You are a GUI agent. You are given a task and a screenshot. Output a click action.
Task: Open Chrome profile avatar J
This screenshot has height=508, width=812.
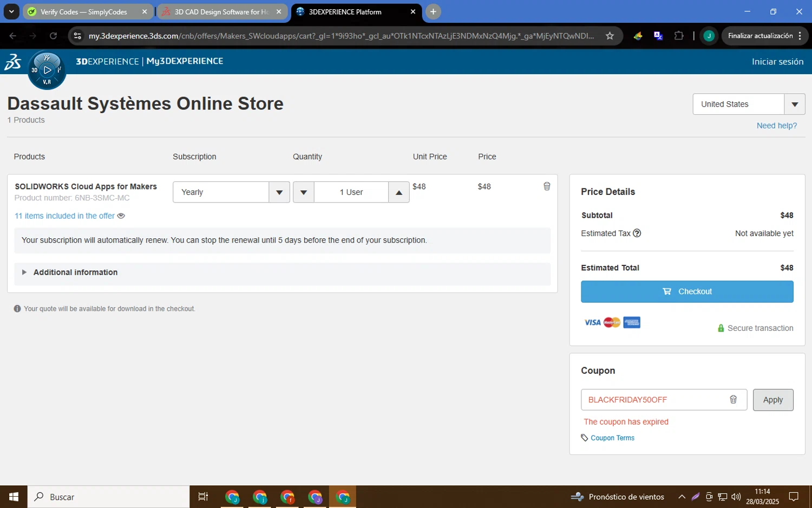click(709, 36)
